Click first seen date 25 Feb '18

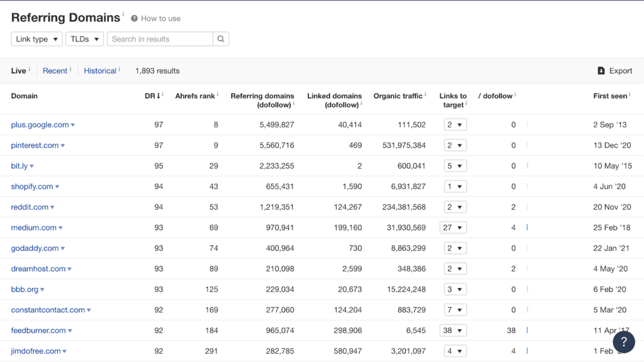click(x=611, y=227)
